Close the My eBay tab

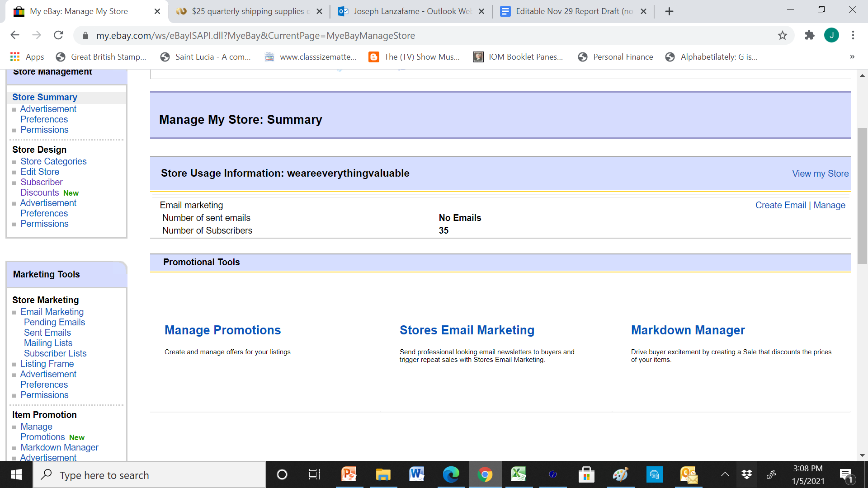coord(157,11)
